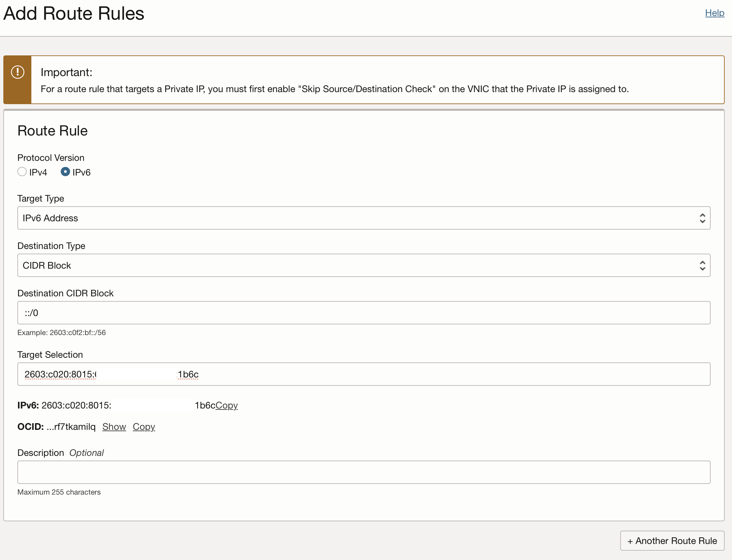732x560 pixels.
Task: Open the Help link
Action: (714, 13)
